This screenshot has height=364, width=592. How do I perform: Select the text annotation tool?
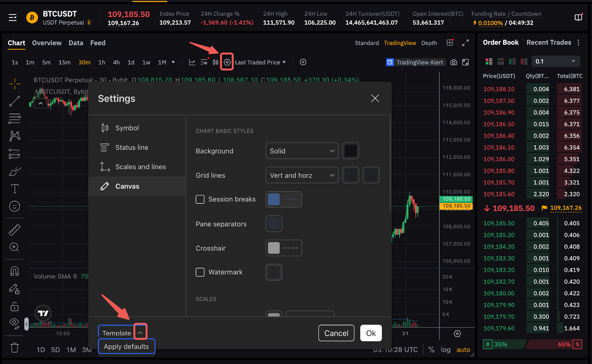click(x=14, y=189)
